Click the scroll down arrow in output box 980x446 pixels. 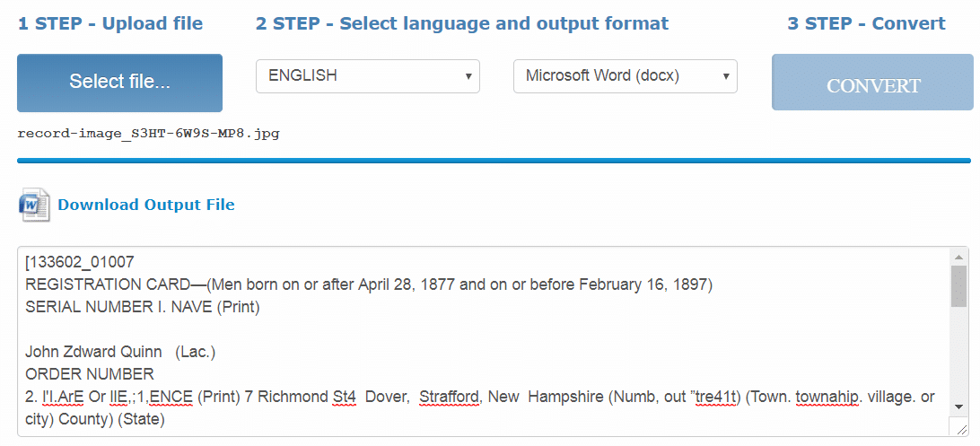[x=958, y=407]
